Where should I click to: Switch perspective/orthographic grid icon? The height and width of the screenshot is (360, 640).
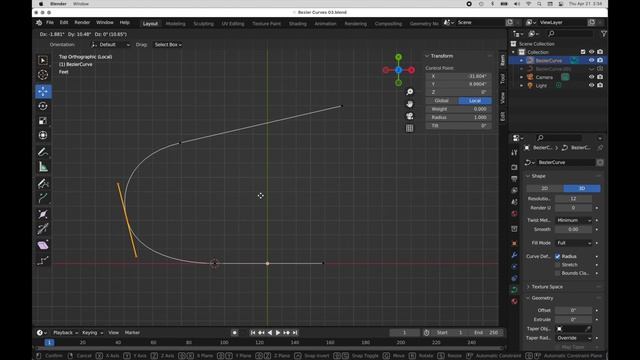coord(409,128)
